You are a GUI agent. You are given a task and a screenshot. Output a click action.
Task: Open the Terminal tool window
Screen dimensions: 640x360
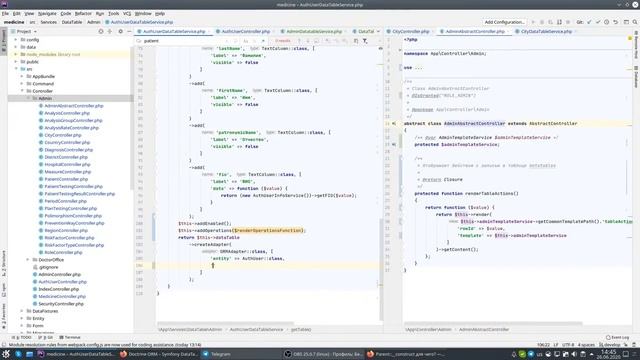pyautogui.click(x=70, y=338)
